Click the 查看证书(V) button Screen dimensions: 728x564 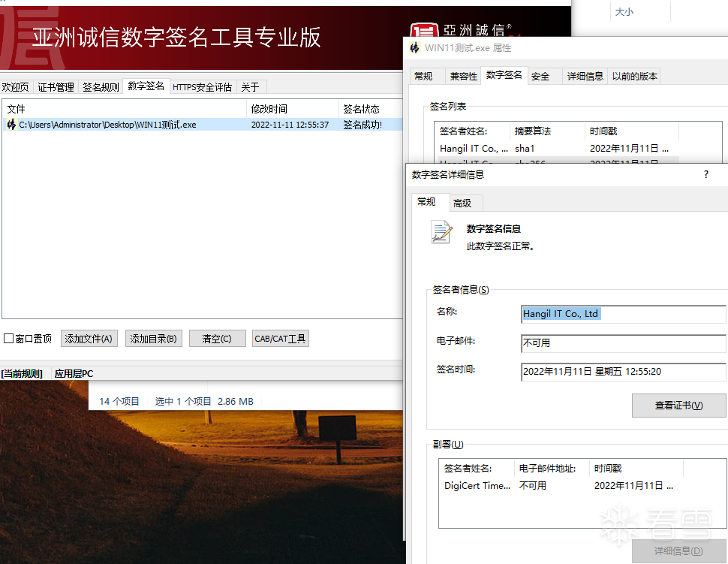click(678, 406)
